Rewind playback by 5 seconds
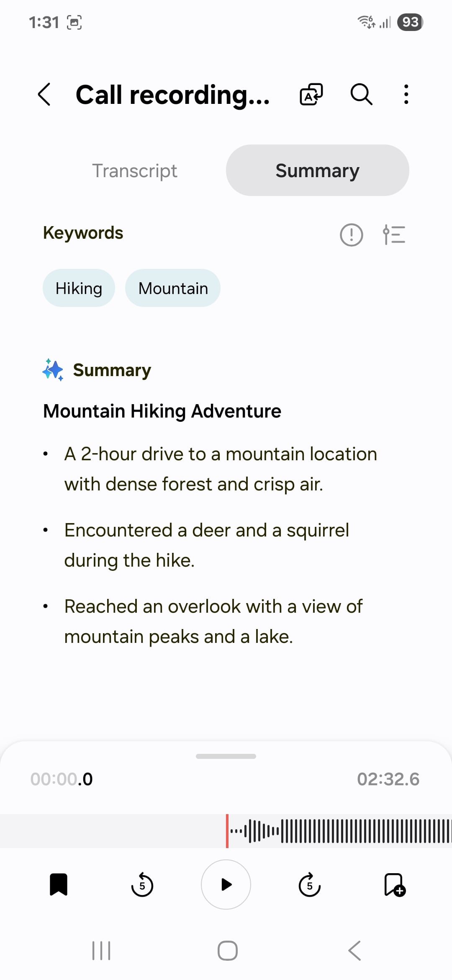452x980 pixels. click(x=142, y=885)
